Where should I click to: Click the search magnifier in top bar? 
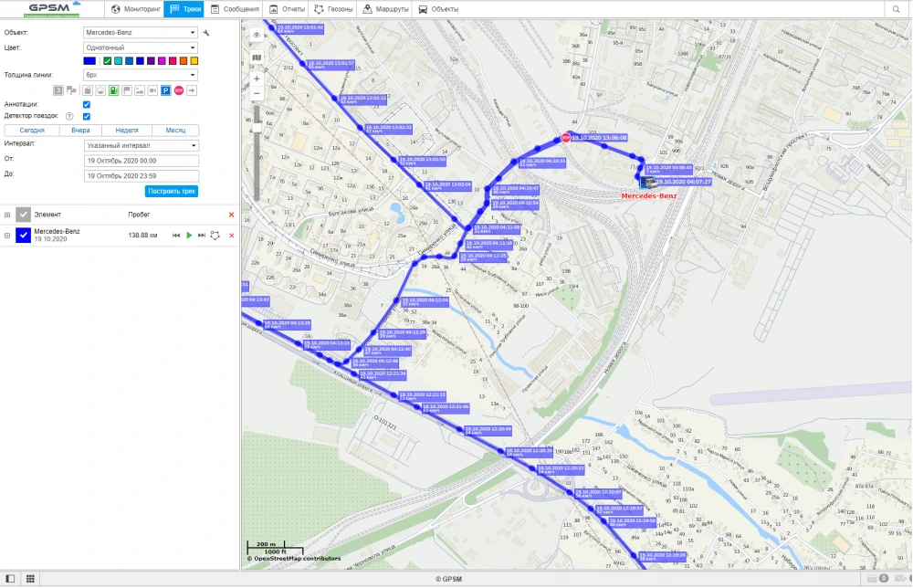(x=897, y=9)
